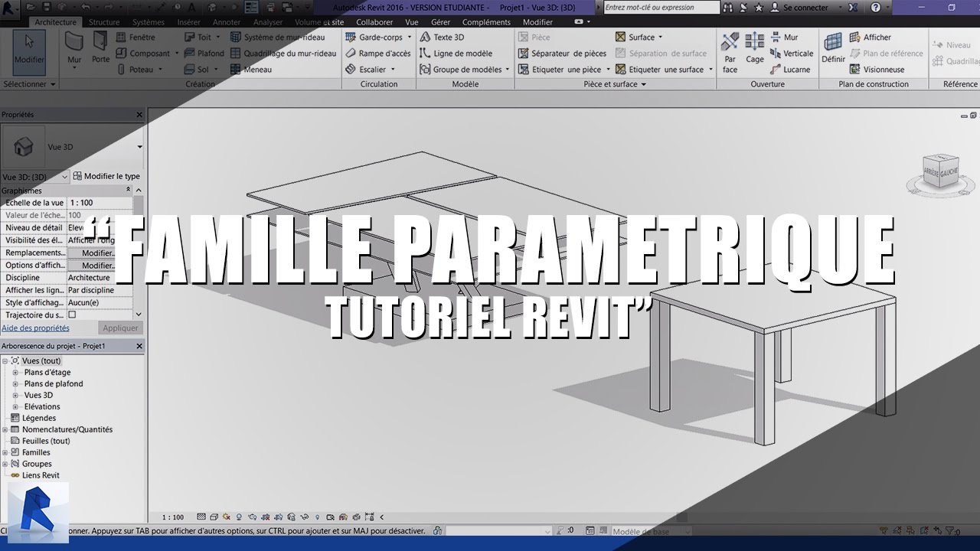Select the Verticale opening tool

[792, 54]
